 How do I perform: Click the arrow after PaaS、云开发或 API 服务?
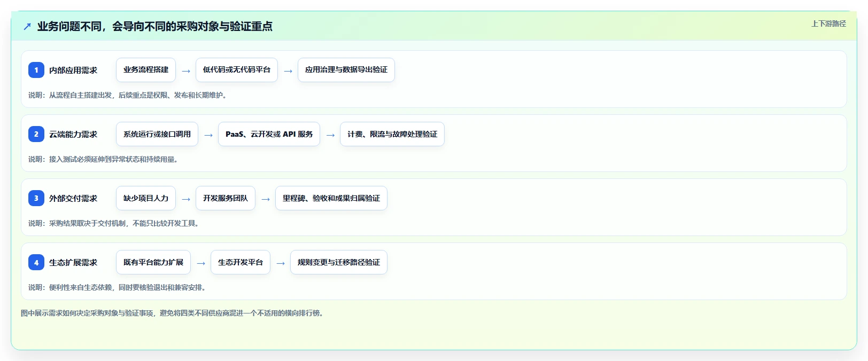tap(330, 135)
